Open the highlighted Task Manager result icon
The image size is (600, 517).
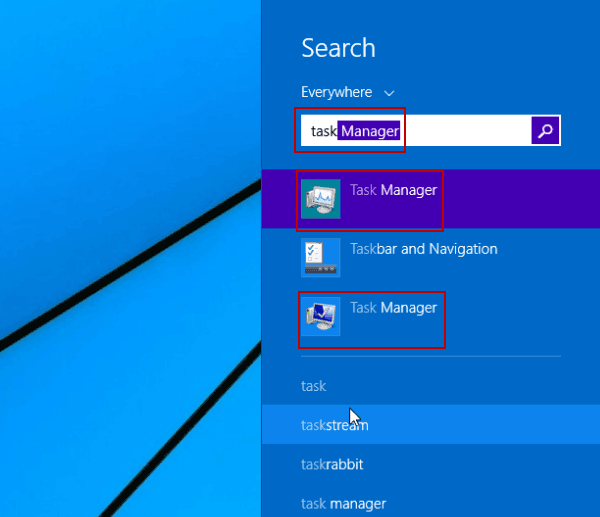click(x=321, y=199)
